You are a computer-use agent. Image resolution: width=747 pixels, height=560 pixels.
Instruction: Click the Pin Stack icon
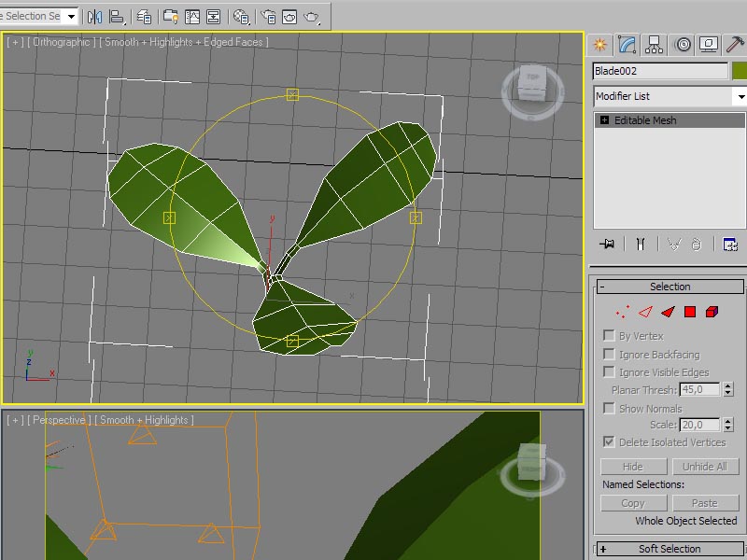pyautogui.click(x=608, y=244)
